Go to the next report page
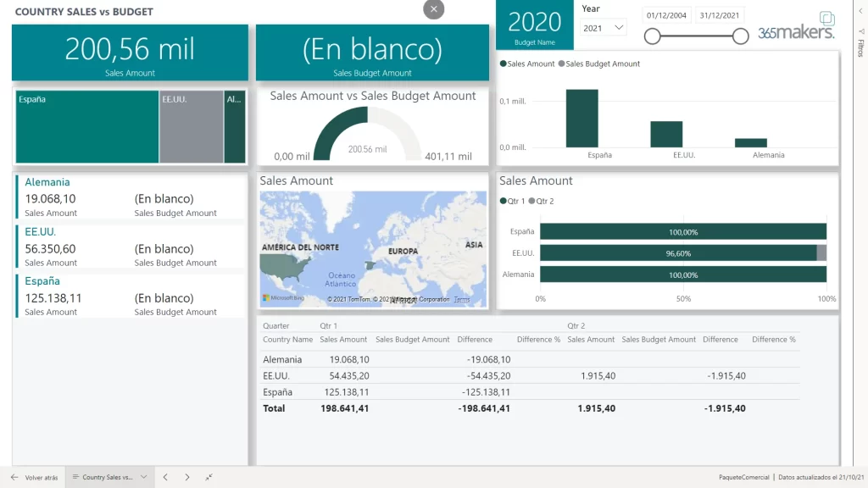Viewport: 868px width, 488px height. 187,477
